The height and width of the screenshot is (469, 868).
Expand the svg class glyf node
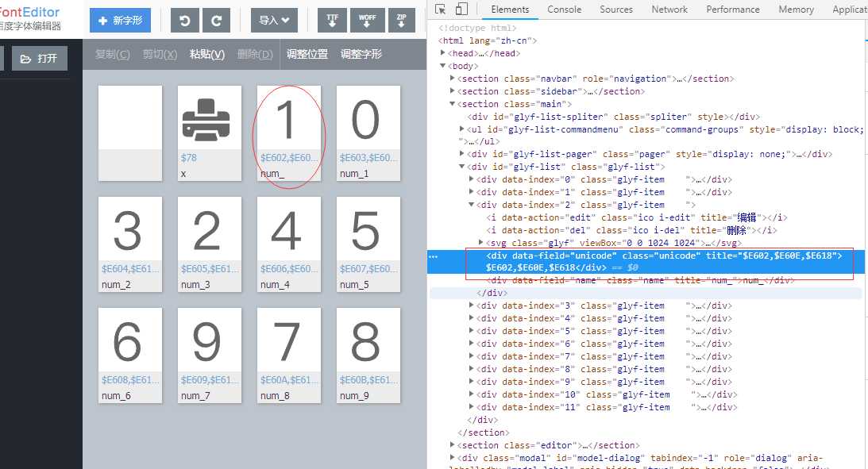480,242
